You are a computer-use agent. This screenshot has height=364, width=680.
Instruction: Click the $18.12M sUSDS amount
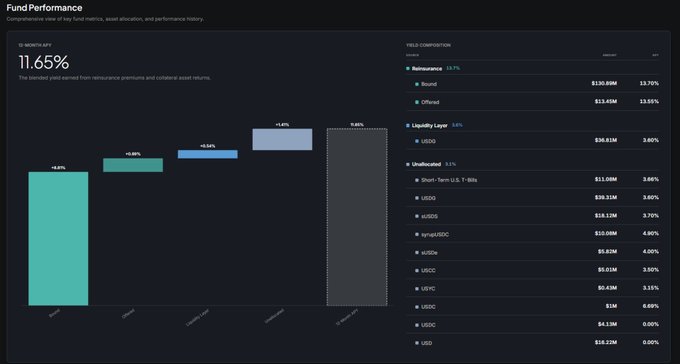(606, 216)
